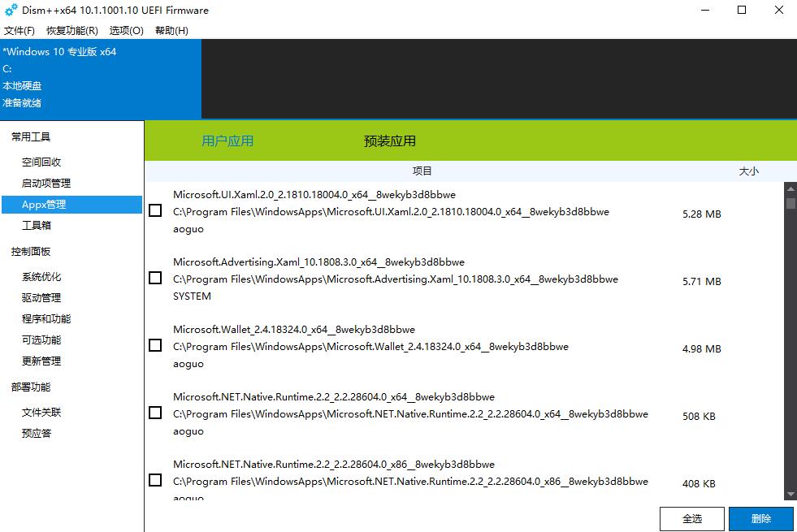This screenshot has height=532, width=797.
Task: Click the scrollbar up arrow in app list
Action: click(x=791, y=188)
